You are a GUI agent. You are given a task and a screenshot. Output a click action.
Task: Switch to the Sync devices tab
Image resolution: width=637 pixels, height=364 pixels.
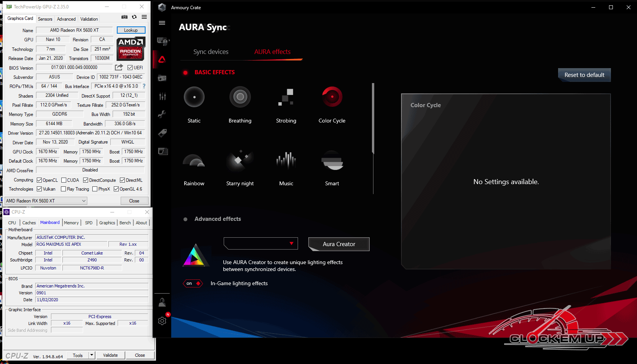tap(211, 52)
